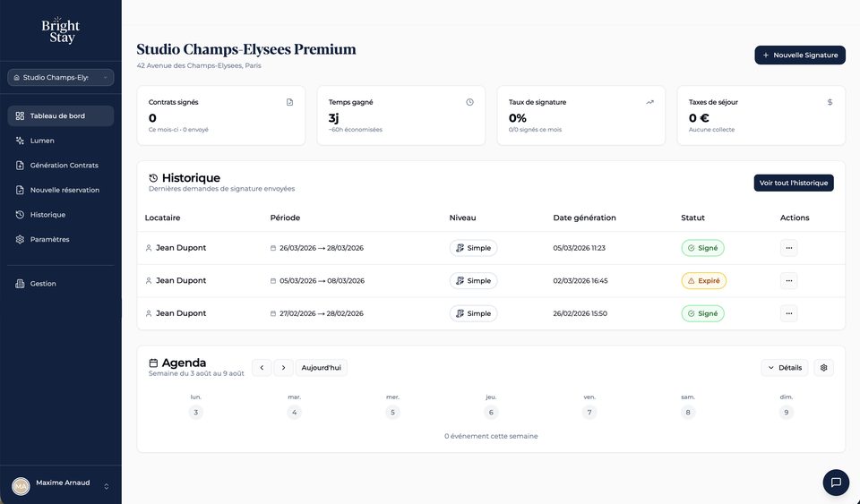Image resolution: width=860 pixels, height=504 pixels.
Task: Click Voir tout l'historique button
Action: point(794,183)
